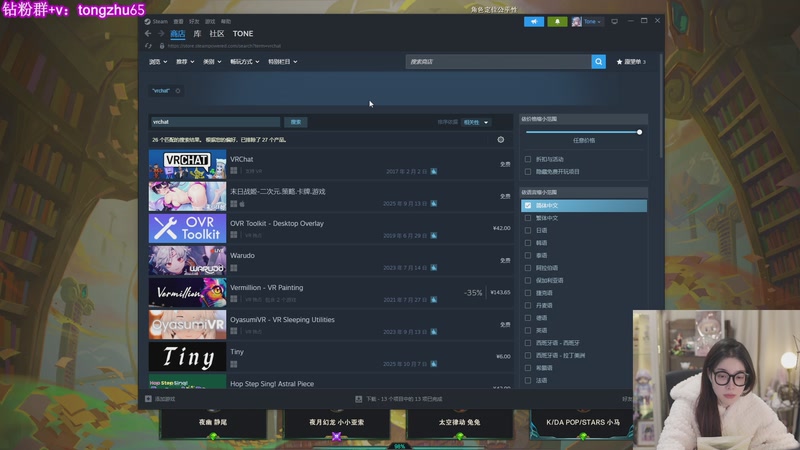Open Vermillion - VR Painting result

[266, 288]
